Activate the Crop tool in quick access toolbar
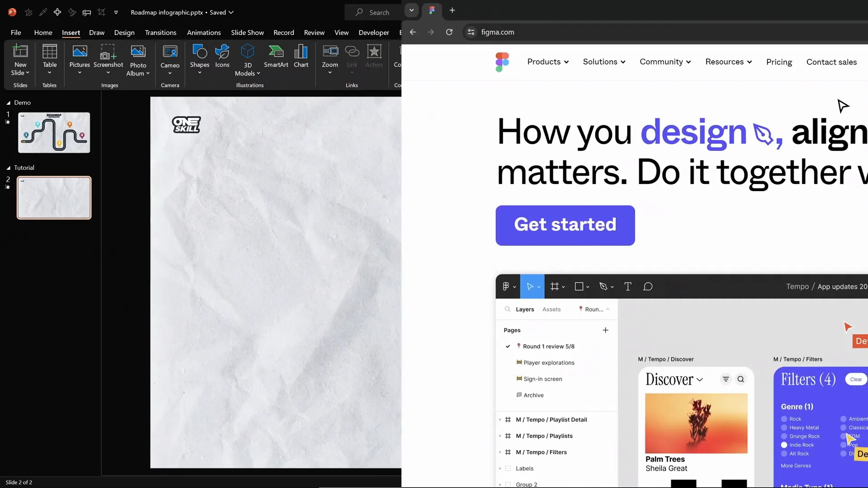868x488 pixels. [101, 13]
